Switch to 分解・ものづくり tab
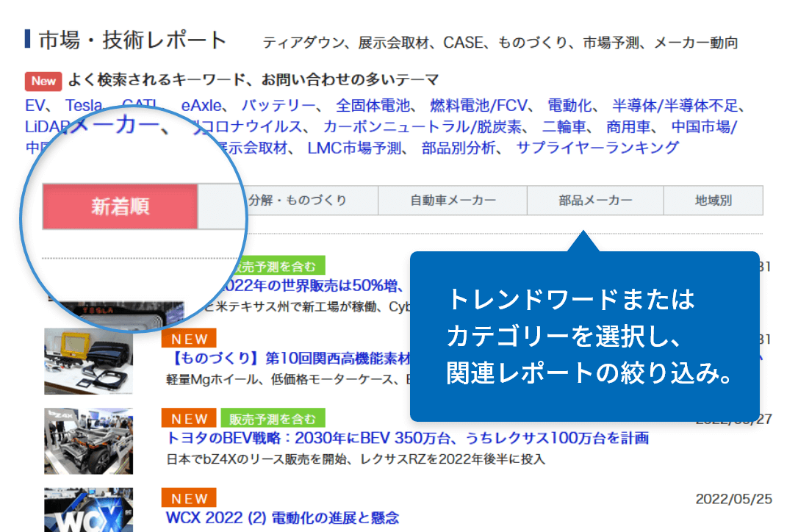This screenshot has width=798, height=532. point(298,201)
